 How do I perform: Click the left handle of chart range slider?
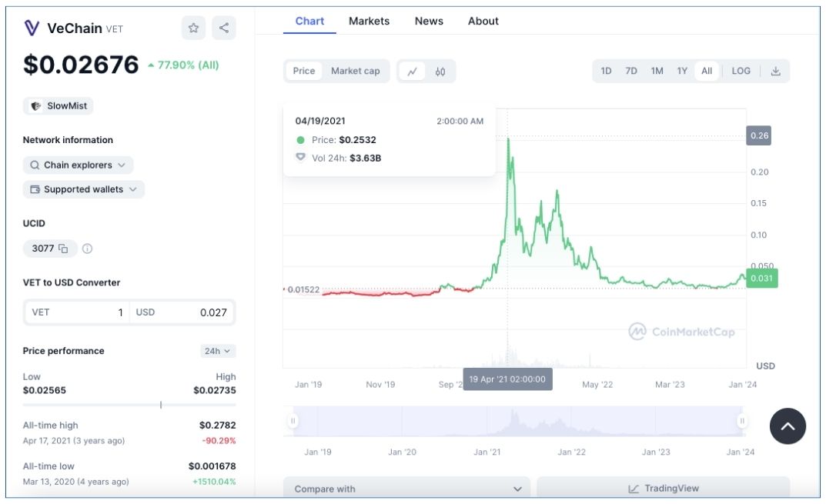[293, 421]
